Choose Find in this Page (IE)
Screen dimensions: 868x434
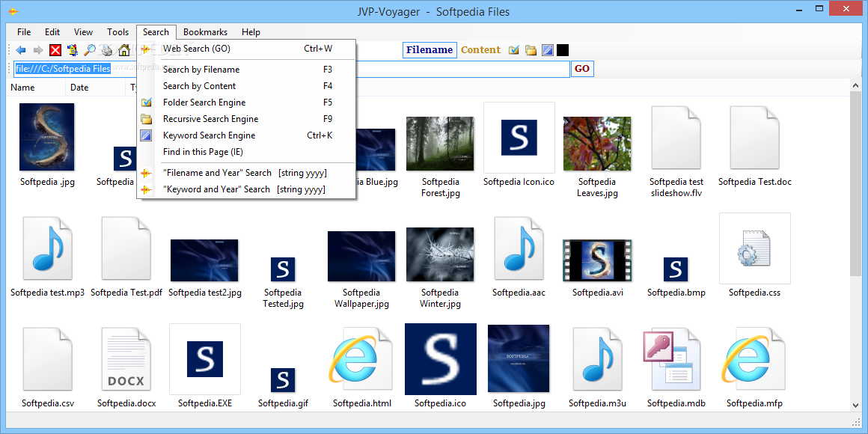click(x=246, y=152)
